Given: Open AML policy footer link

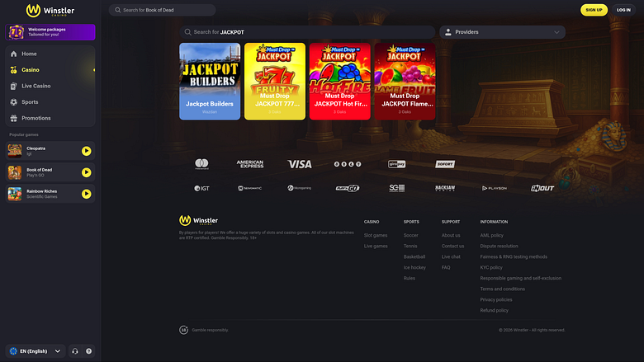Looking at the screenshot, I should 491,235.
